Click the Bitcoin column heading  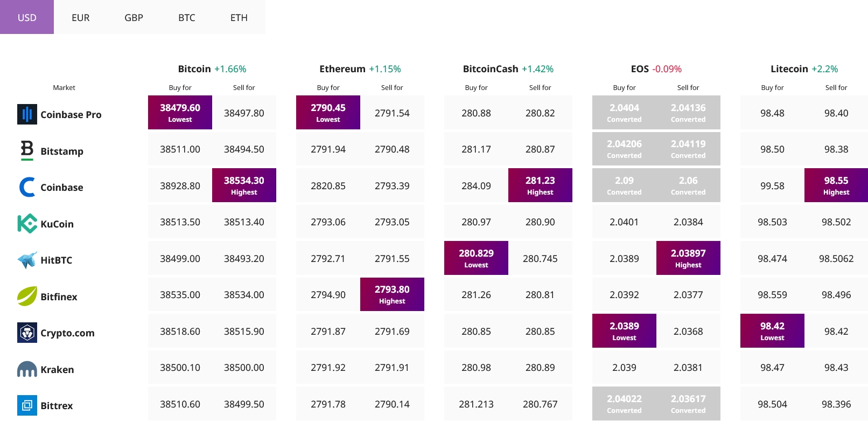[194, 69]
